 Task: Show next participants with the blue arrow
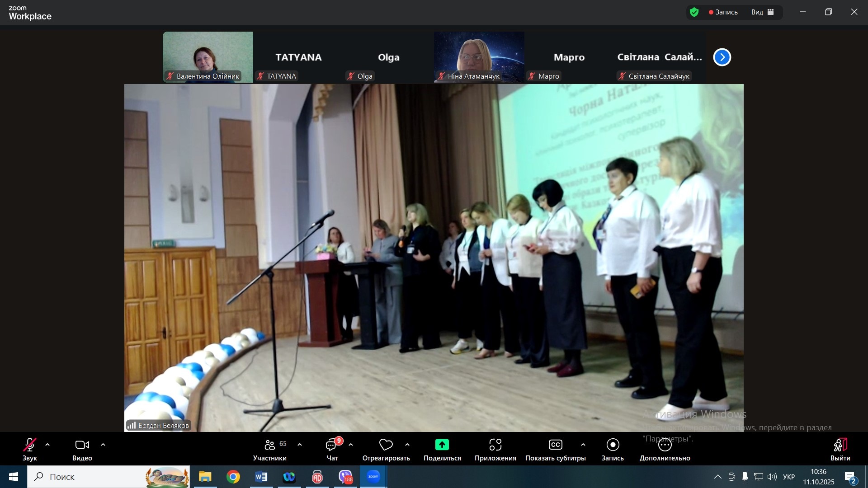click(722, 57)
